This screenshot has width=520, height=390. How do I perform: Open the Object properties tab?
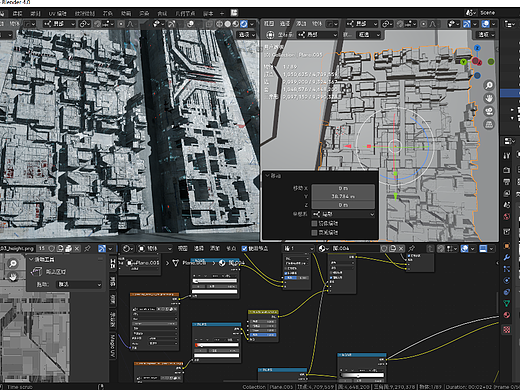tap(507, 246)
